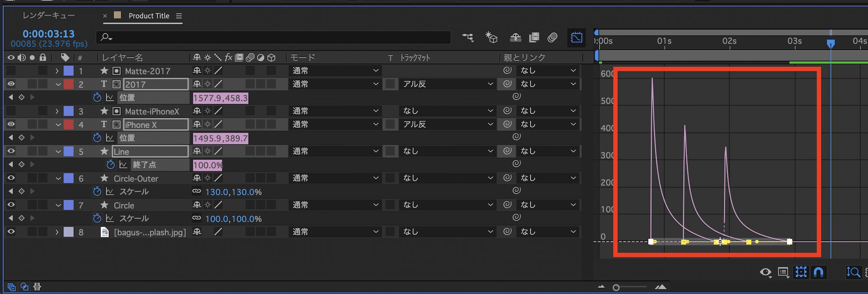Click auto-zoom graph height icon
Image resolution: width=868 pixels, height=294 pixels.
[x=853, y=272]
